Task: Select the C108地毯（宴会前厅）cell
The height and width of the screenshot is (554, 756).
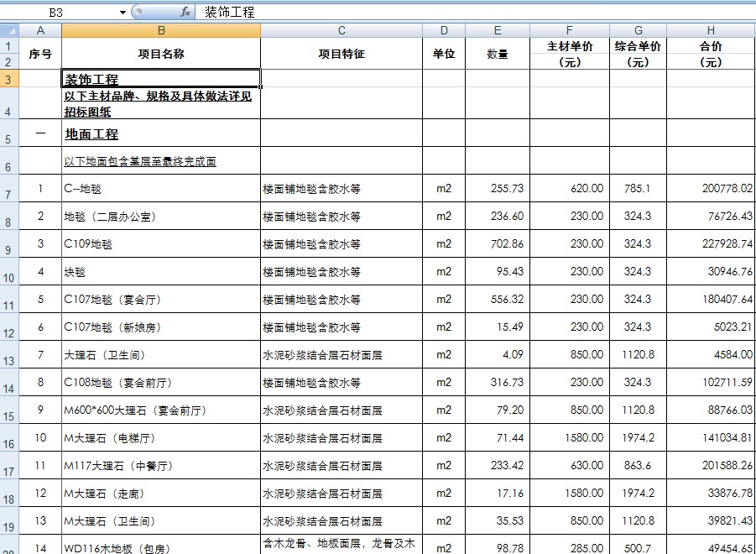Action: [x=161, y=383]
